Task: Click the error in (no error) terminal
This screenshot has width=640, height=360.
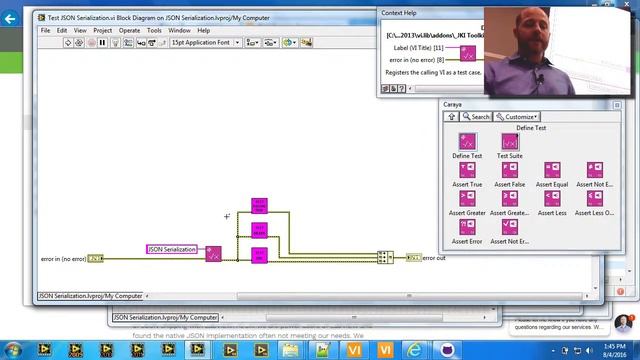Action: click(x=96, y=258)
